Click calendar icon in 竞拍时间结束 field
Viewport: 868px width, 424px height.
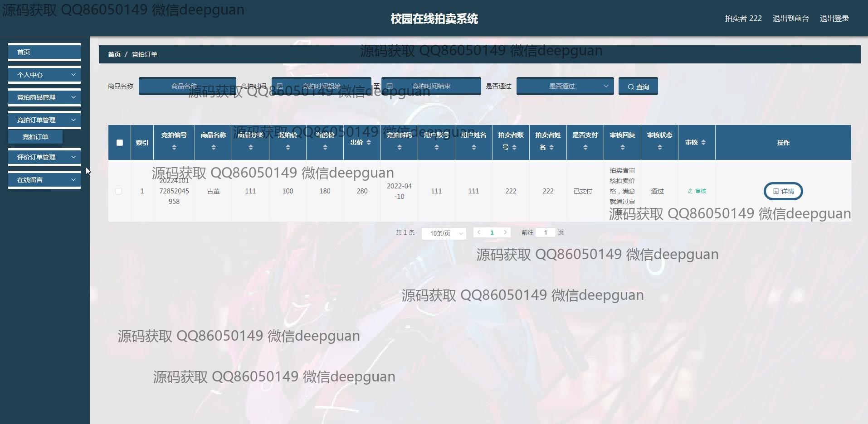[390, 86]
